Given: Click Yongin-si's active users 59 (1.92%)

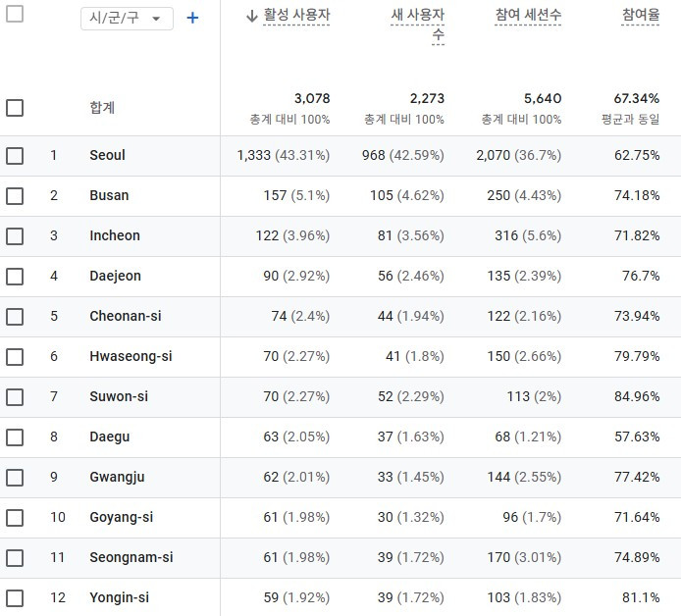Looking at the screenshot, I should point(296,597).
